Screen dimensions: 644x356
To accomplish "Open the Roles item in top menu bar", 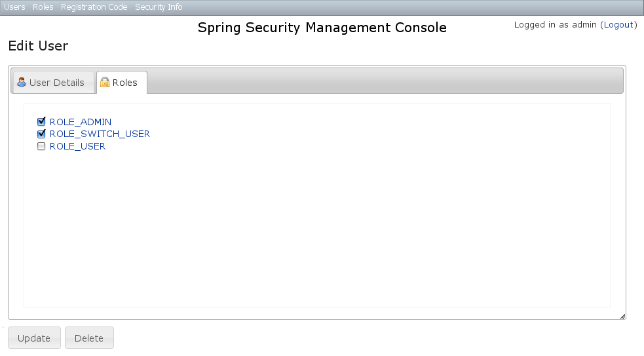I will [x=43, y=7].
